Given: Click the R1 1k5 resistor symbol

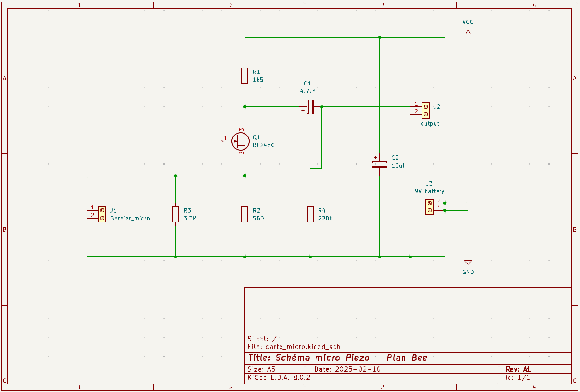Looking at the screenshot, I should (245, 76).
